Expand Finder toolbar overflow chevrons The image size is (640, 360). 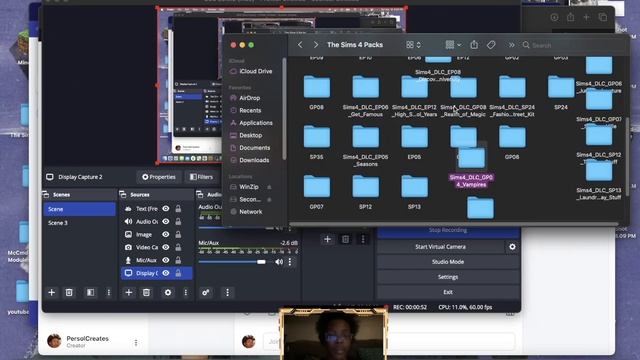(x=511, y=45)
